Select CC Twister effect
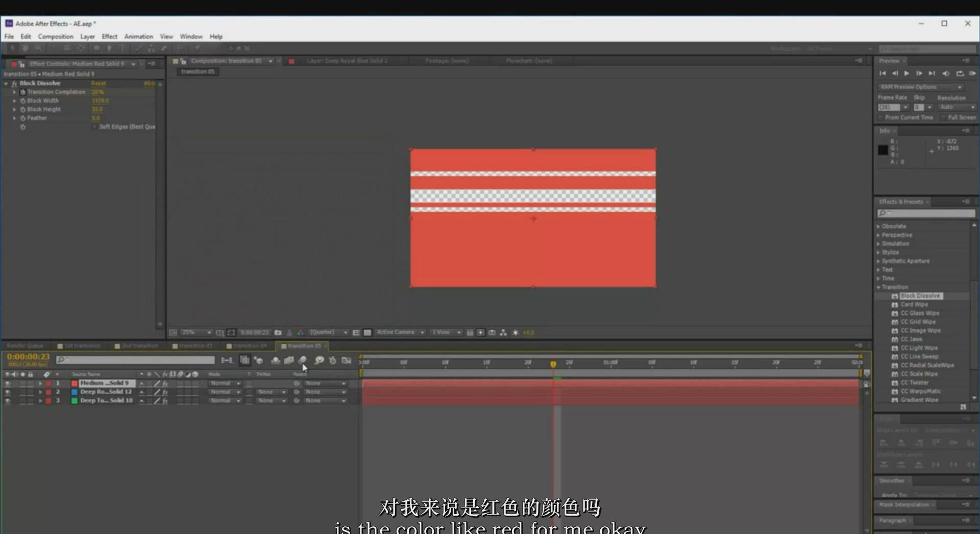The width and height of the screenshot is (980, 534). 914,383
